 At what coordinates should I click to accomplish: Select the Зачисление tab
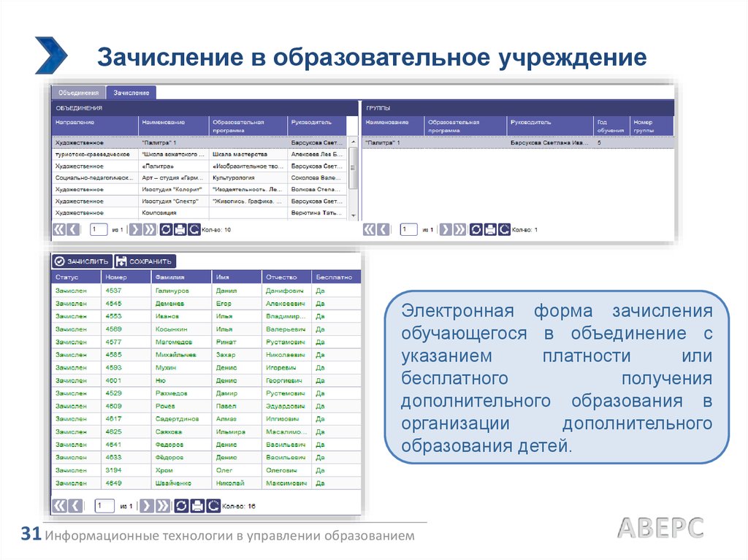pyautogui.click(x=131, y=93)
